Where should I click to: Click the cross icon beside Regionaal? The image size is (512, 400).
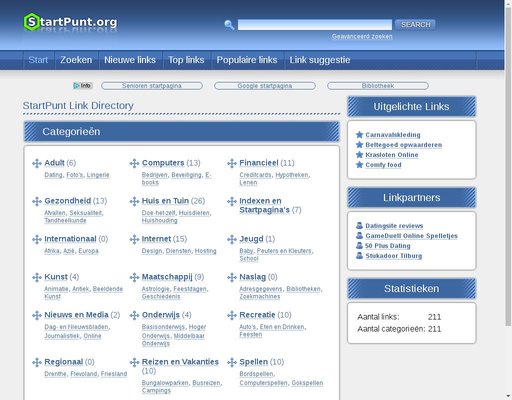37,362
